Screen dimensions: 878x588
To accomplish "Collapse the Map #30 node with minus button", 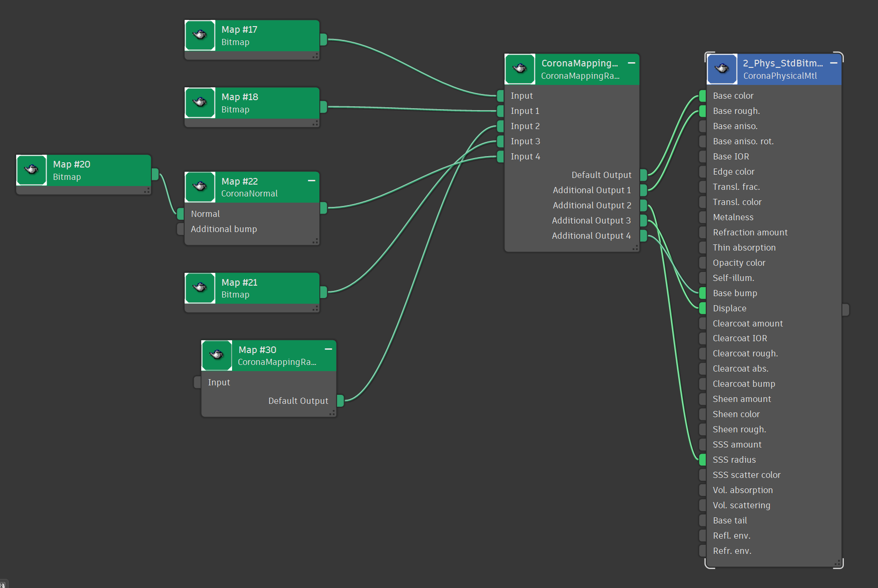I will click(328, 349).
